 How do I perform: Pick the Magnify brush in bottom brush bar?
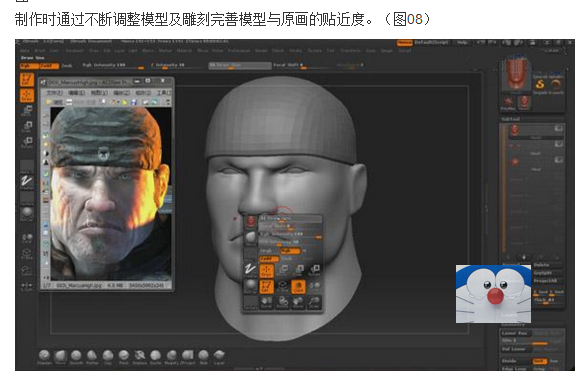click(x=172, y=356)
